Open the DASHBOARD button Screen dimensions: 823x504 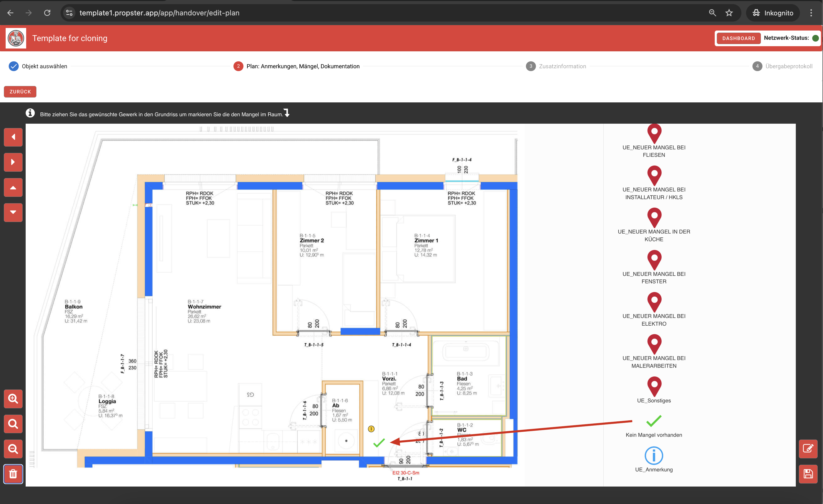pos(738,38)
